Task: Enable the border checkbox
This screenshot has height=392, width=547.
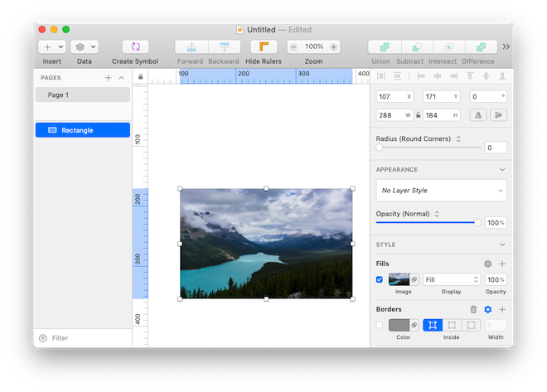Action: (380, 325)
